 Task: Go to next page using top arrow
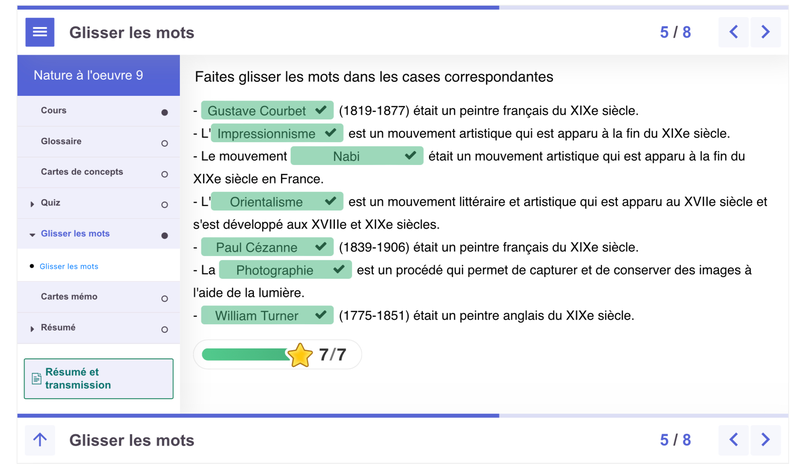tap(765, 32)
